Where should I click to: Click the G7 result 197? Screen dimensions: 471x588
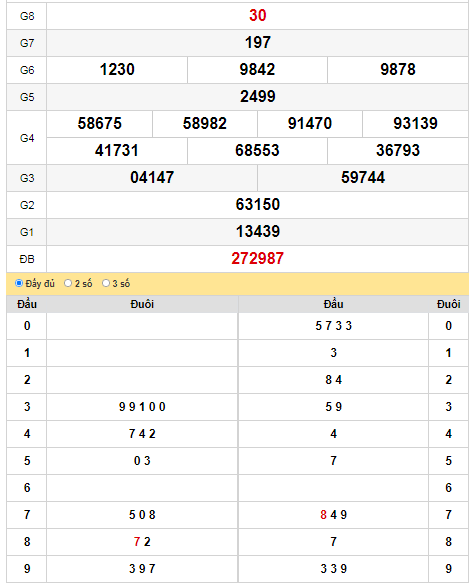click(x=257, y=43)
